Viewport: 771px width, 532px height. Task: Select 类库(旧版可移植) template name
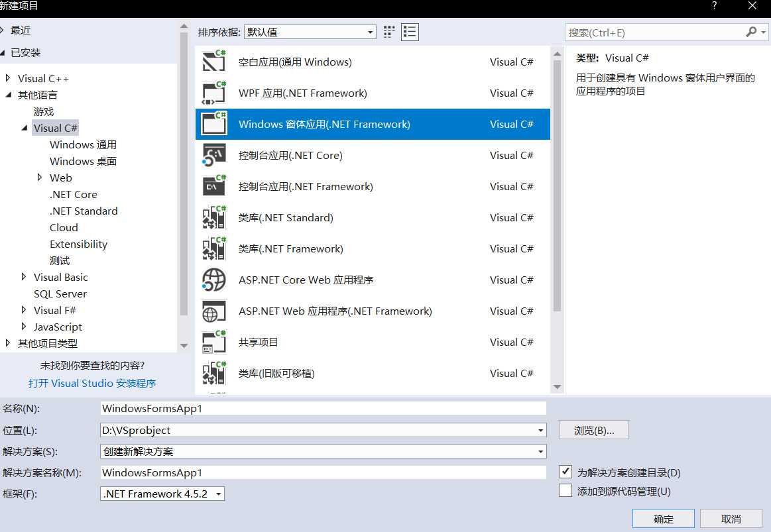276,374
